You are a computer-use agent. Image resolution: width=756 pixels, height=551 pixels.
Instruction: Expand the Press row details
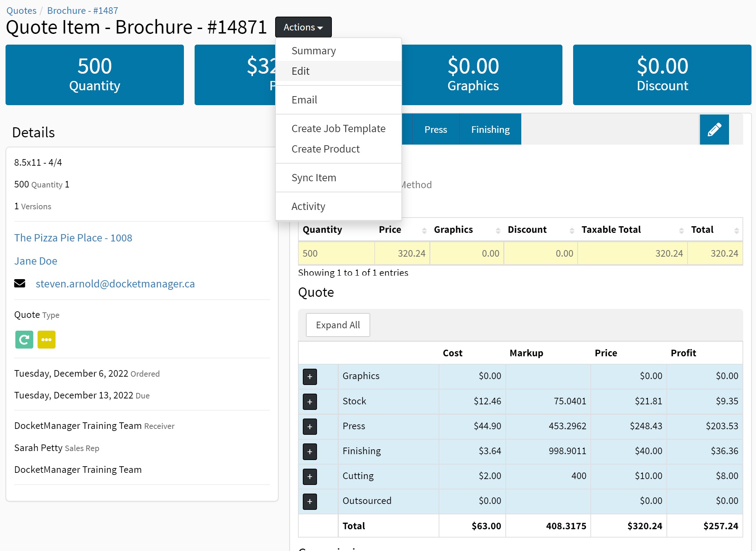coord(310,426)
